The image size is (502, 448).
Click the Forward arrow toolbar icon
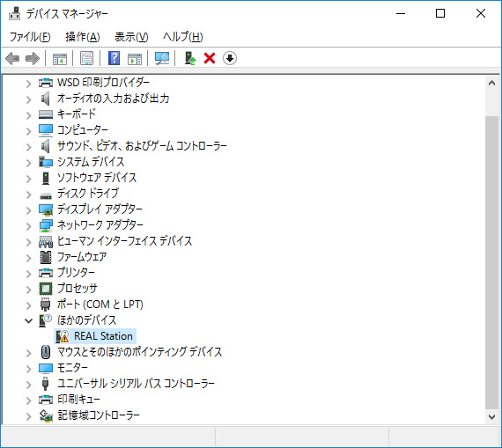pos(33,58)
